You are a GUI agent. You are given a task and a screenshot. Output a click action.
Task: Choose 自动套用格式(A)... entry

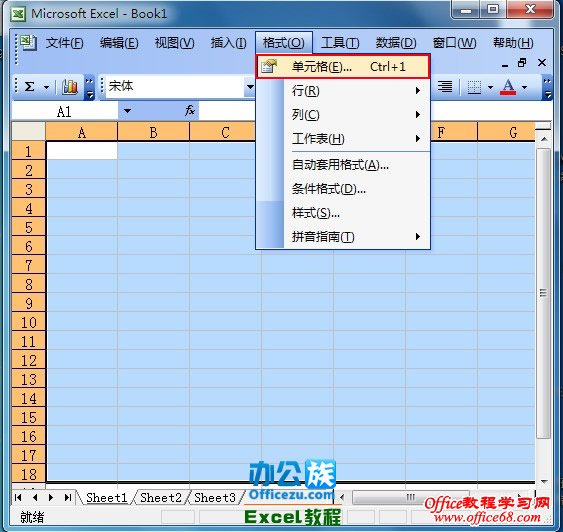[x=343, y=165]
